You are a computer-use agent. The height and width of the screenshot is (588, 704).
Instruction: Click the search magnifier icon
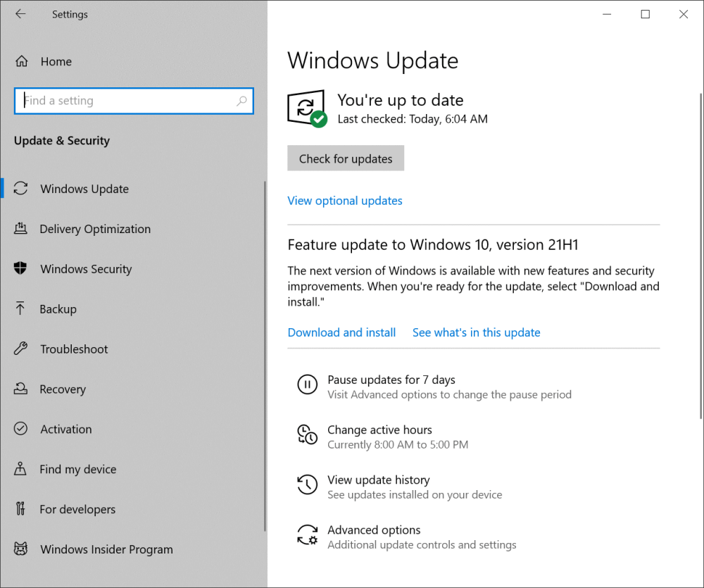(241, 101)
